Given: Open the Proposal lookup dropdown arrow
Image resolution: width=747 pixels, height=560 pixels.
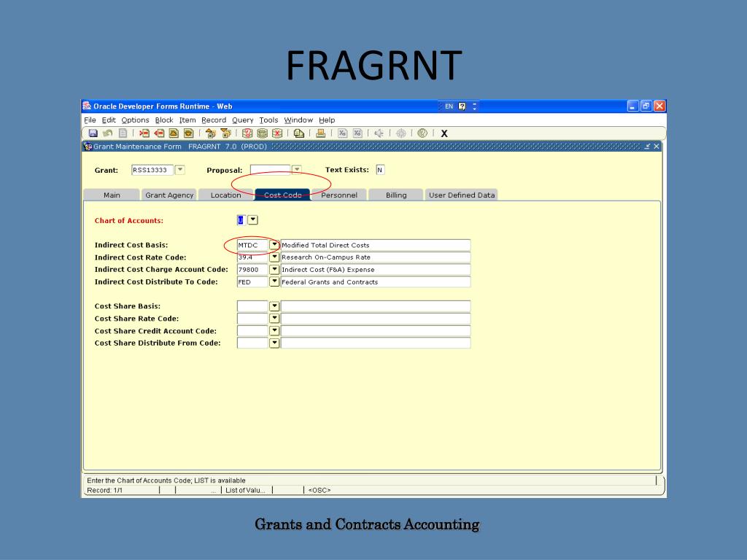Looking at the screenshot, I should 296,169.
